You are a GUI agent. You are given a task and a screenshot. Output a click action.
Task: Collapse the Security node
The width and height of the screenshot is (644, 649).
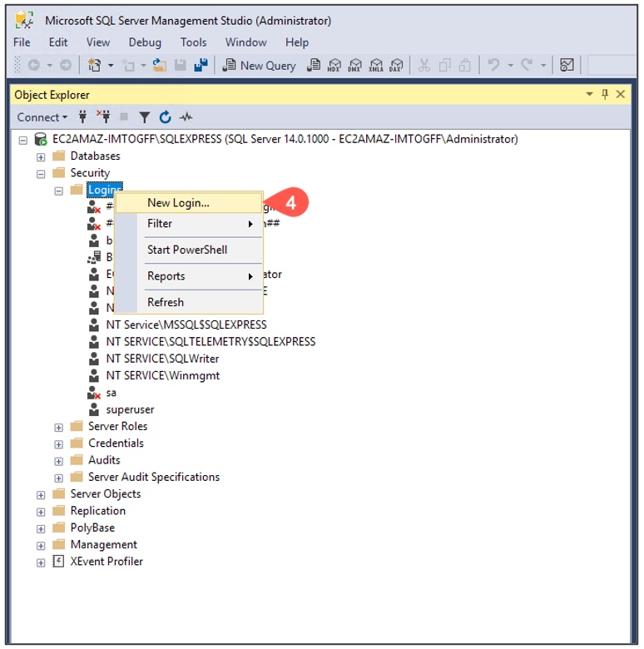41,173
